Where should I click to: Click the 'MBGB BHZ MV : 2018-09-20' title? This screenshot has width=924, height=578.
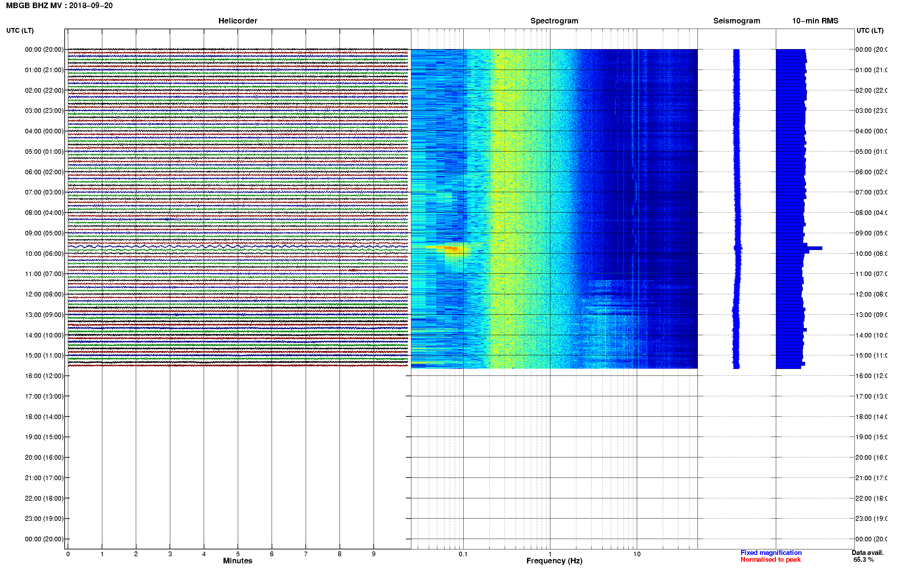click(59, 6)
